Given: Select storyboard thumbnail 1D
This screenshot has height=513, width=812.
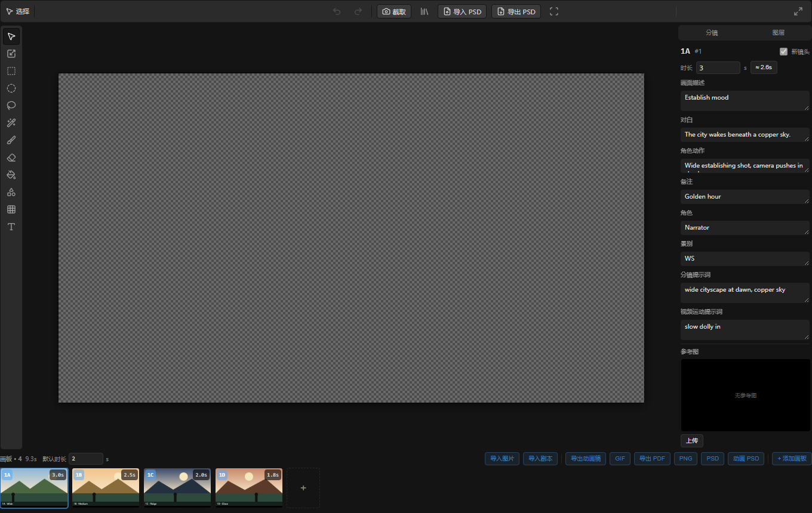Looking at the screenshot, I should 249,487.
